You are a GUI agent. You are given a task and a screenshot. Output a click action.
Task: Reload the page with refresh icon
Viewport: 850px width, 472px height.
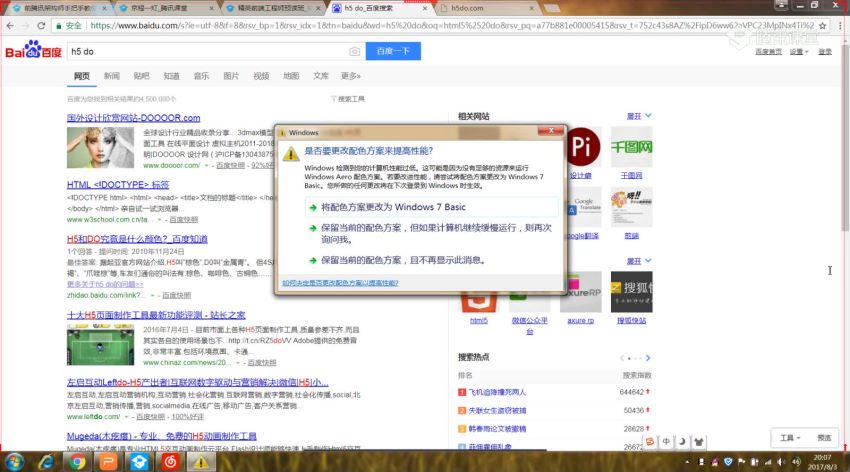[41, 25]
